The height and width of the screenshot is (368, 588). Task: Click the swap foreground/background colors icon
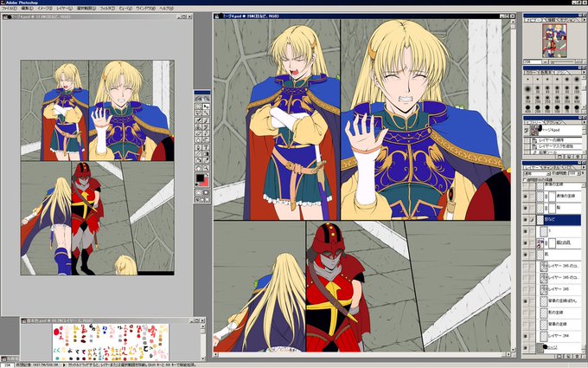[x=207, y=175]
